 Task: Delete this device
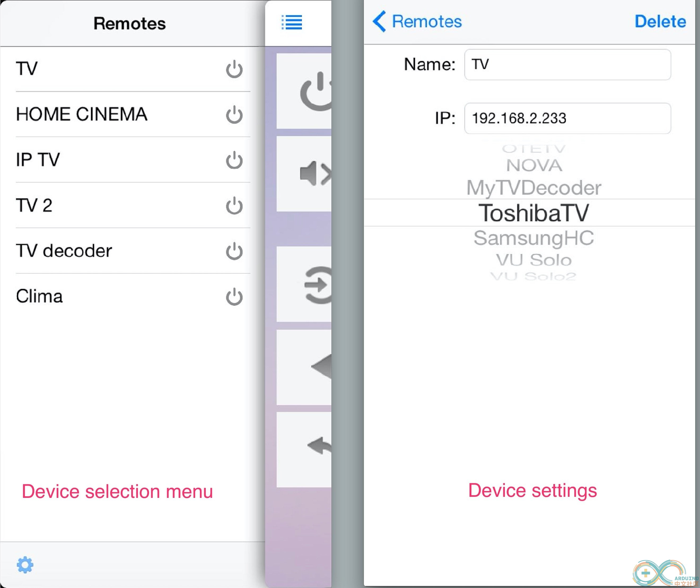click(660, 21)
